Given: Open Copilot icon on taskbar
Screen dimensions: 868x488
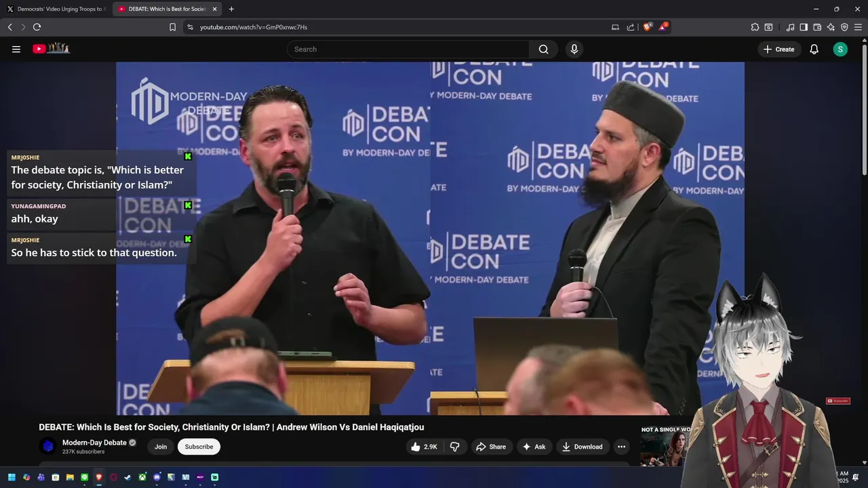Looking at the screenshot, I should [26, 477].
